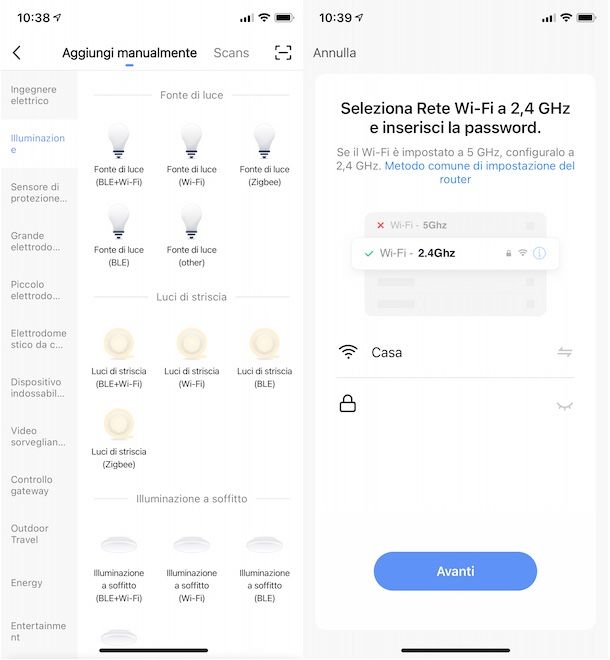Tap Annulla to cancel

coord(334,53)
